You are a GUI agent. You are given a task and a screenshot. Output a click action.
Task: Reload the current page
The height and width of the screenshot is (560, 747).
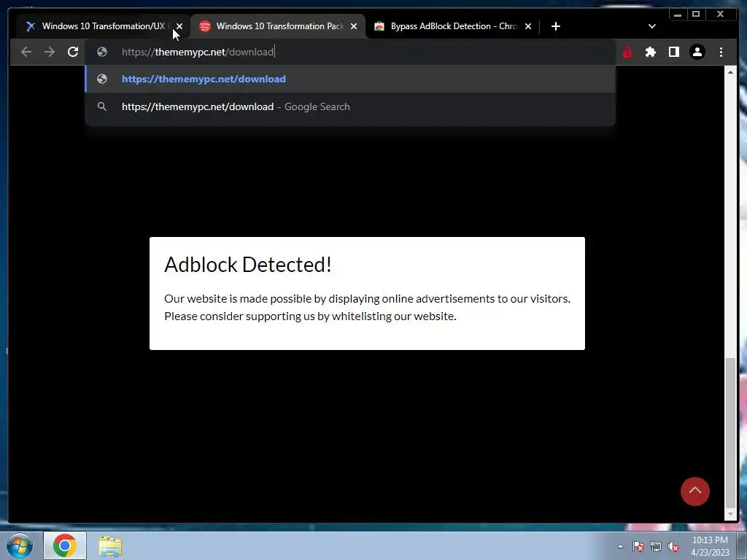pos(73,52)
